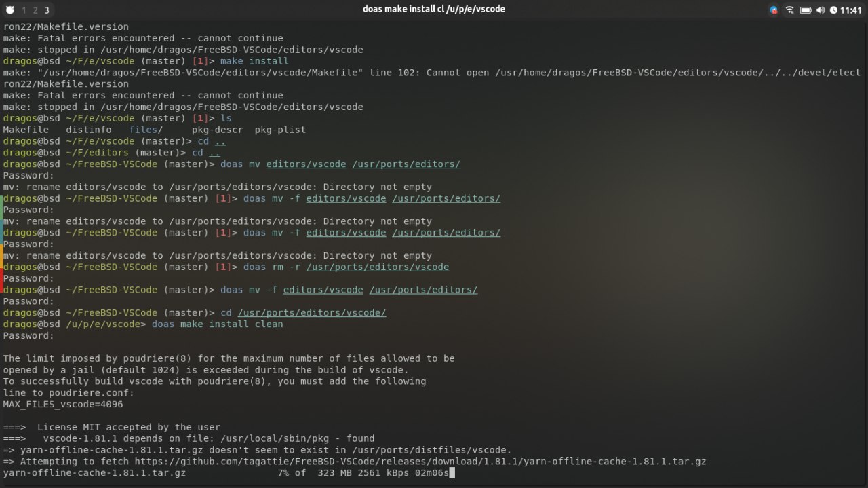868x488 pixels.
Task: Click underlined /usr/ports/editors/vscode/ path after cd
Action: tap(312, 313)
